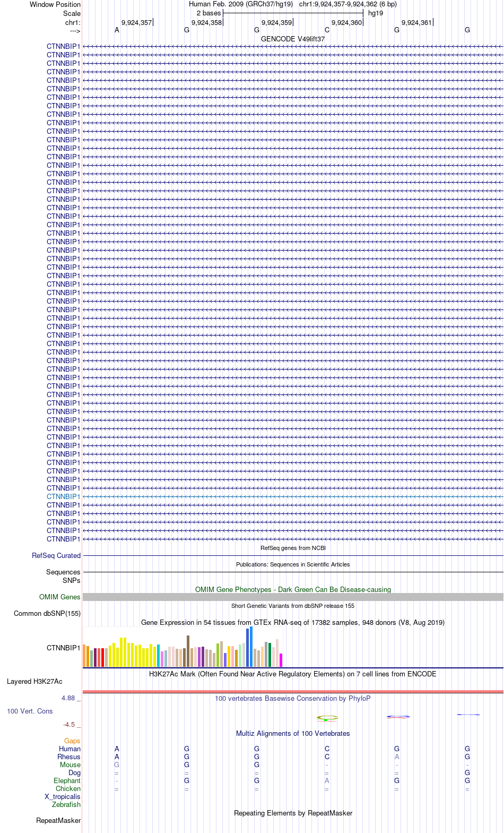Open RefSeq genes from NCBI track title

point(293,548)
